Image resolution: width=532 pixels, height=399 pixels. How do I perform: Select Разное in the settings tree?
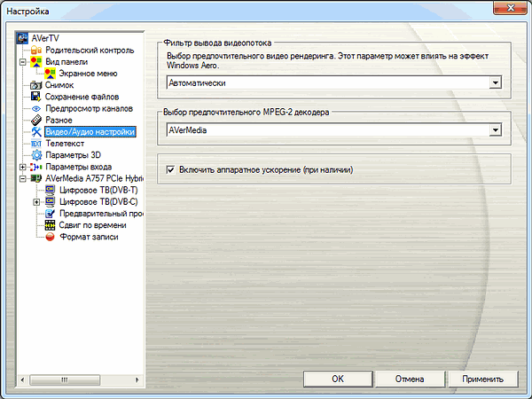click(x=59, y=120)
